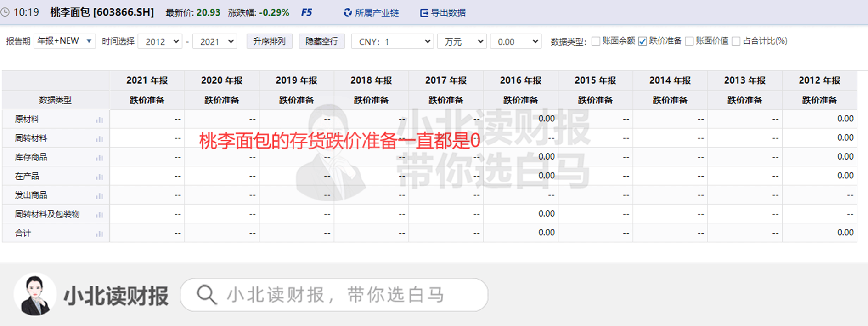Viewport: 868px width, 326px height.
Task: Click the 涨跌幅 -0.29% value
Action: click(x=274, y=13)
